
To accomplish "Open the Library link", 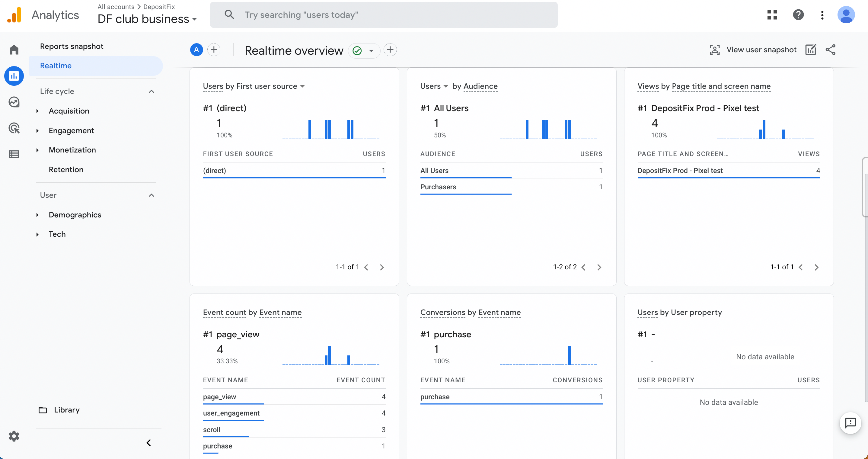I will (x=67, y=410).
